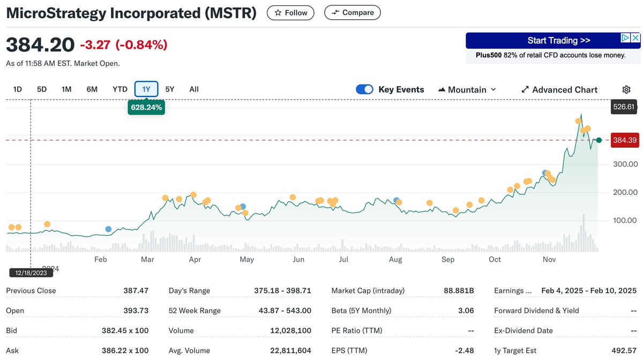Screen dimensions: 643x364
Task: Open chart settings gear icon
Action: pos(626,89)
